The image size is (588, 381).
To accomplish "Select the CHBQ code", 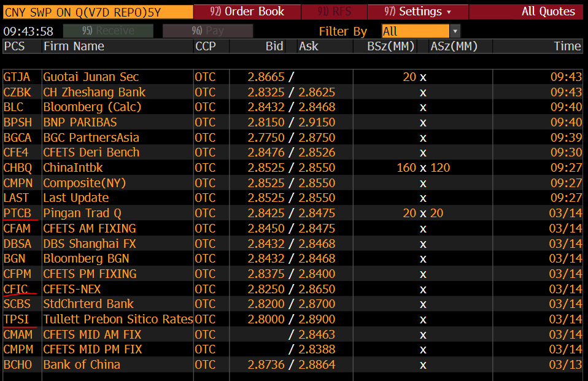I will pos(18,167).
